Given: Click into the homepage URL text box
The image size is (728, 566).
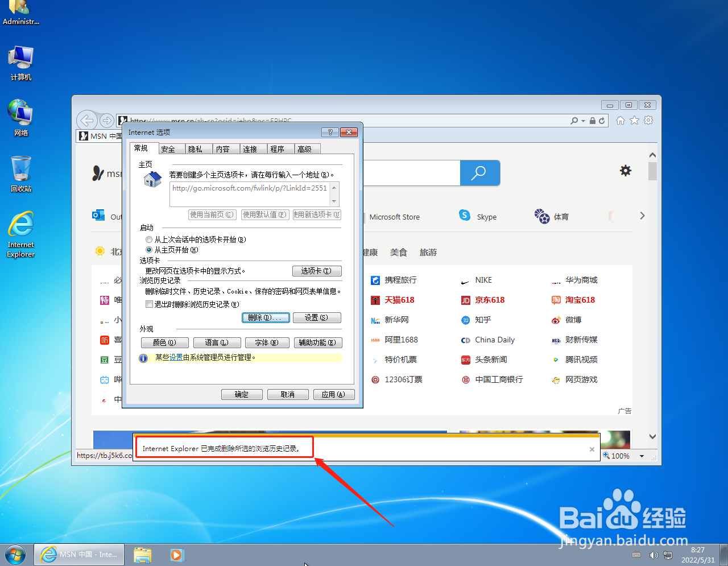Looking at the screenshot, I should (250, 194).
